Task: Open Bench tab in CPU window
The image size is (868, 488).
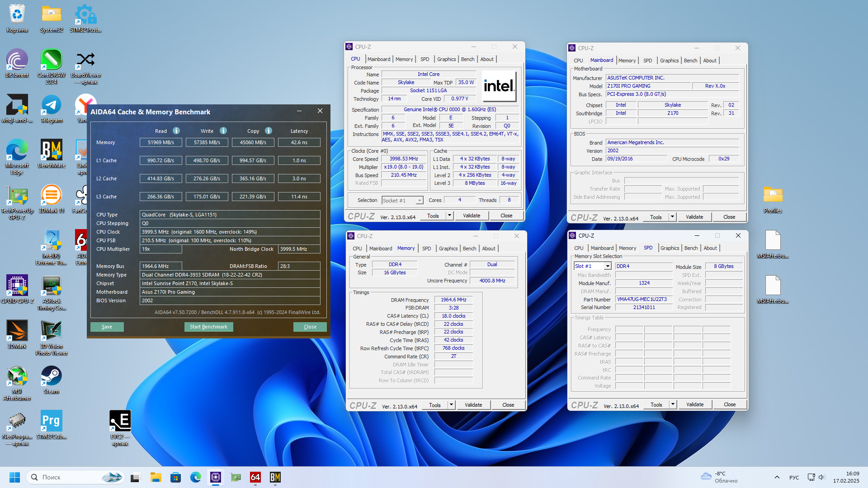Action: pos(468,59)
